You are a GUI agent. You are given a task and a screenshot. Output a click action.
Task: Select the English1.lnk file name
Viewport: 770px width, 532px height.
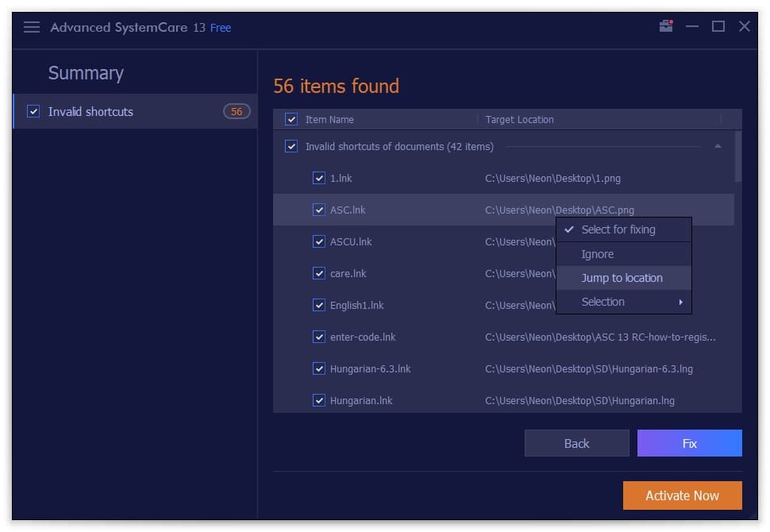(x=356, y=306)
